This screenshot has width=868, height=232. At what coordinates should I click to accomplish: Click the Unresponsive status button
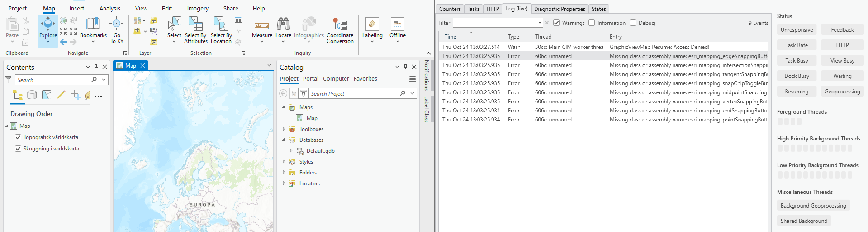coord(796,30)
